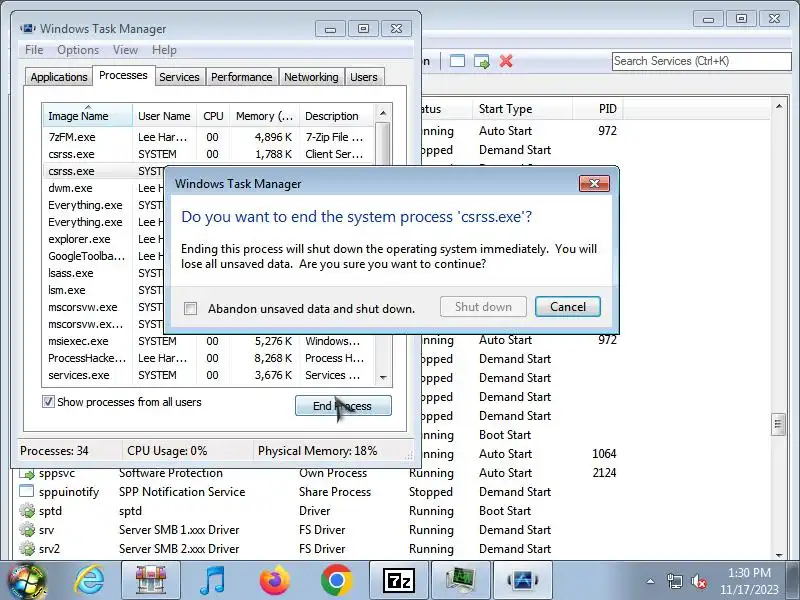
Task: Select msiexec.exe process row
Action: 209,341
